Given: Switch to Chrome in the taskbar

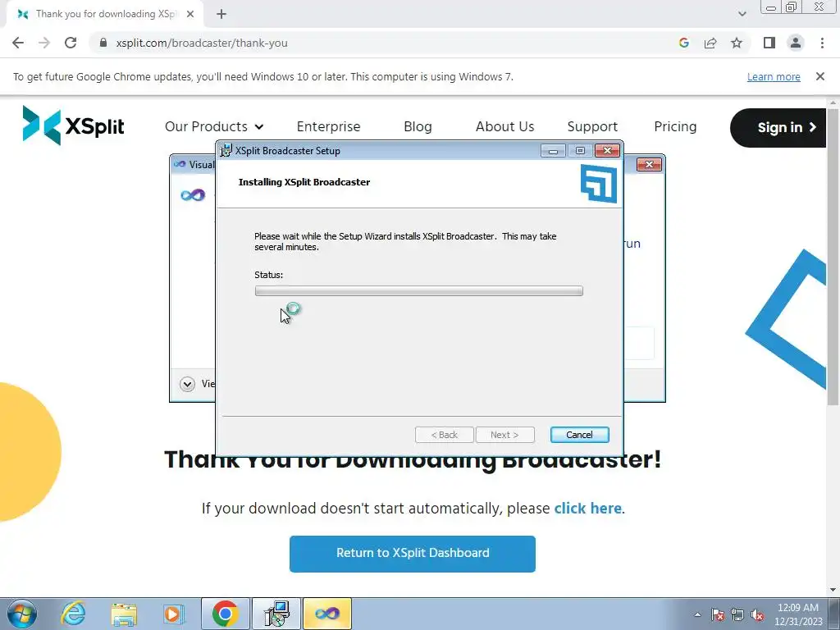Looking at the screenshot, I should (225, 614).
